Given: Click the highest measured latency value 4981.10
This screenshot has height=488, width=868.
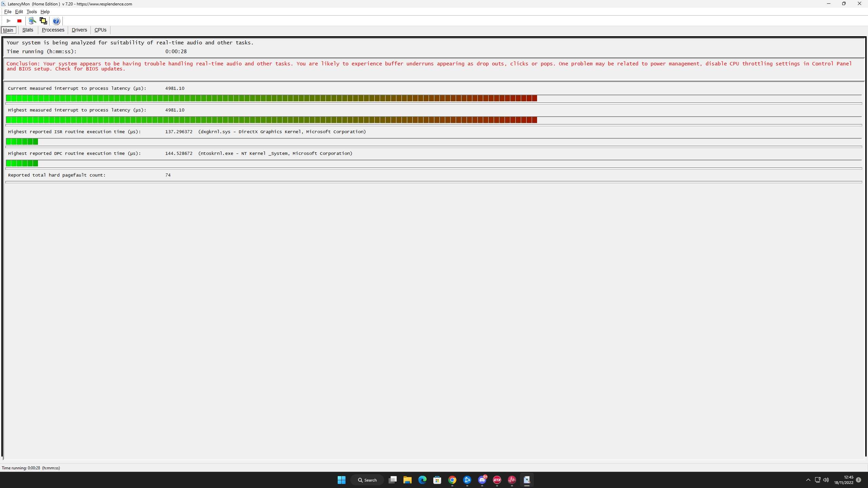Looking at the screenshot, I should [x=175, y=110].
